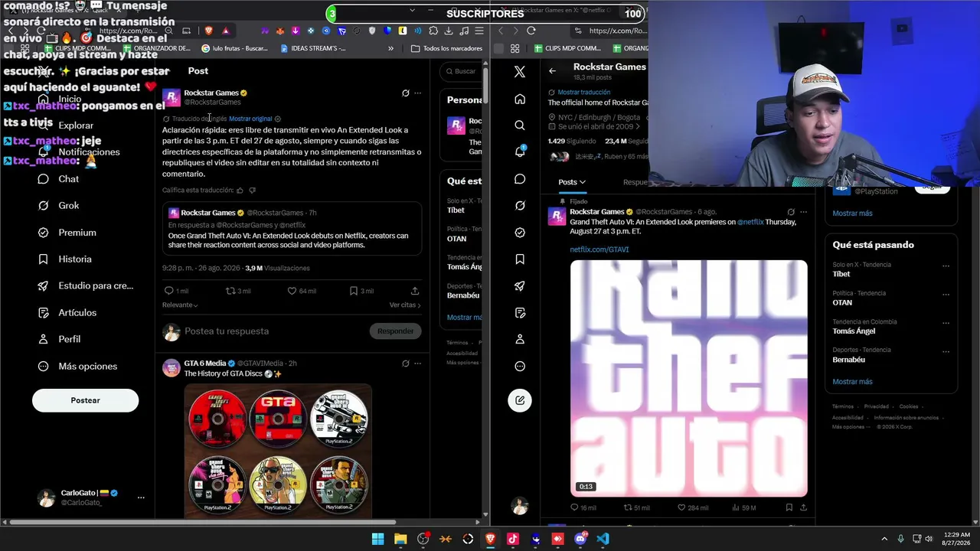This screenshot has width=980, height=551.
Task: Like the Rockstar post with 64 mil likes
Action: (x=292, y=291)
